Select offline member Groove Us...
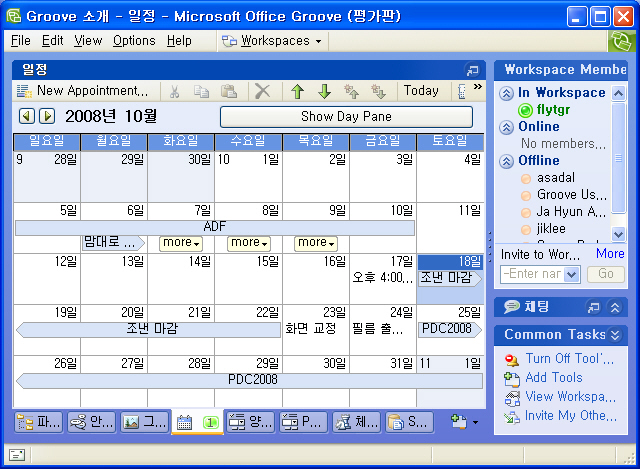Viewport: 640px width, 469px height. tap(564, 195)
